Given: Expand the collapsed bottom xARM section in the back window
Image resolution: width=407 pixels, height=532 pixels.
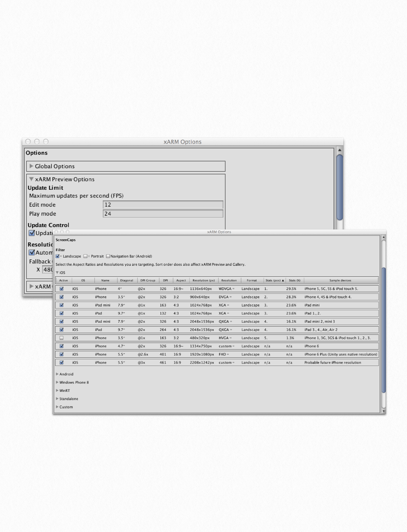Looking at the screenshot, I should 31,286.
